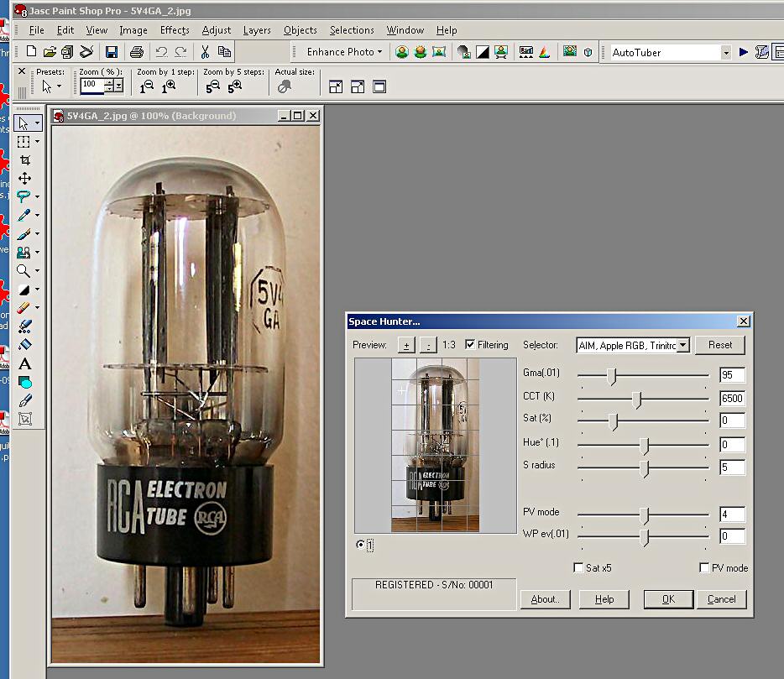The height and width of the screenshot is (679, 784).
Task: Select the Zoom magnifier tool
Action: tap(23, 271)
